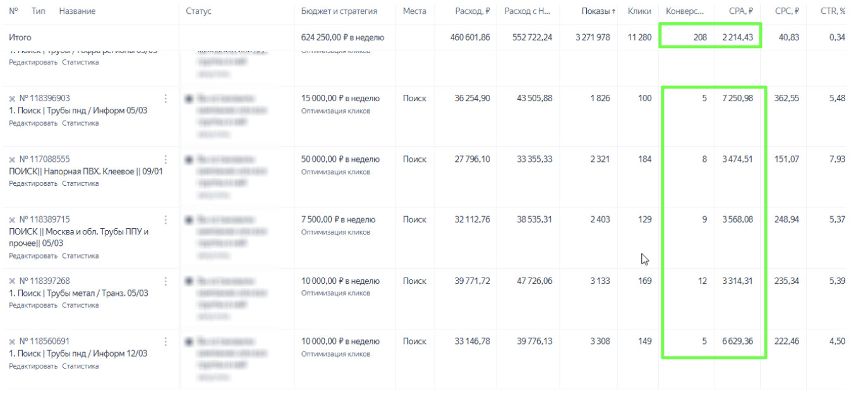Open the kebab menu for campaign №117088555
This screenshot has width=868, height=397.
(166, 159)
